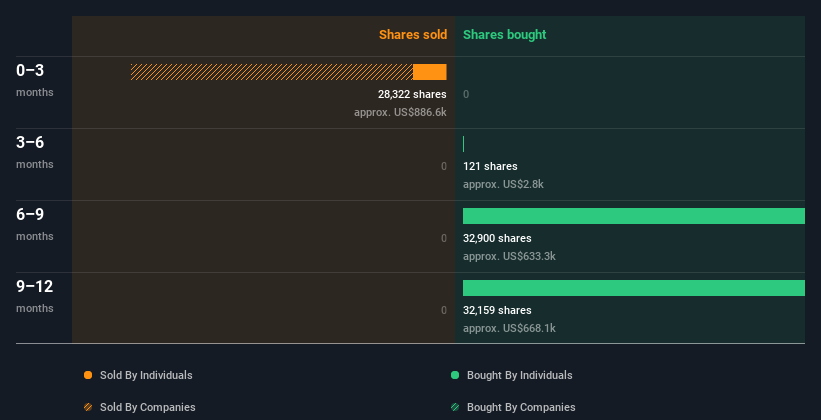Click the zero sold value in 3–6 months row
Viewport: 821px width, 420px height.
point(444,166)
